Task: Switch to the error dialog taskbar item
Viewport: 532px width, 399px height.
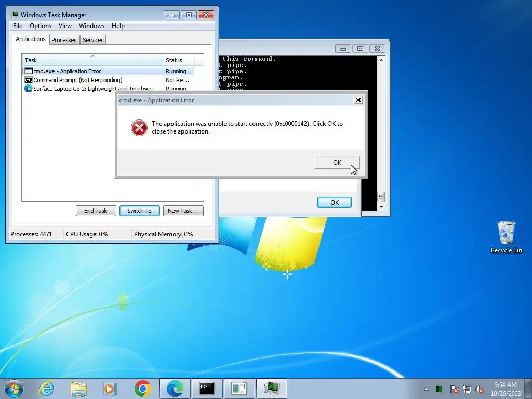Action: pyautogui.click(x=239, y=389)
